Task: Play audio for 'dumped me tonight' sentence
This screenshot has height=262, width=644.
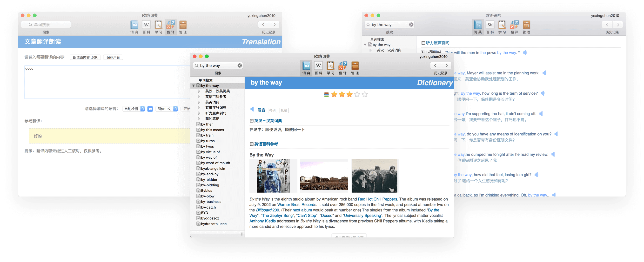Action: click(x=553, y=154)
